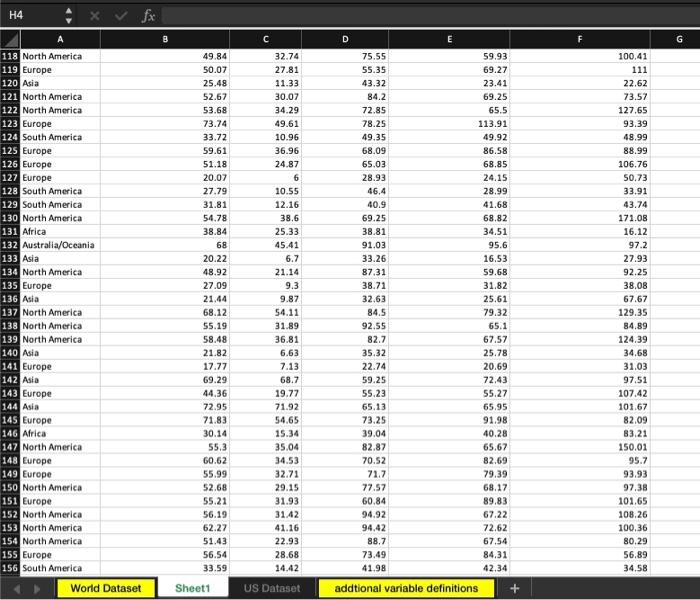This screenshot has width=700, height=600.
Task: Click cell value 34.58
Action: 580,568
